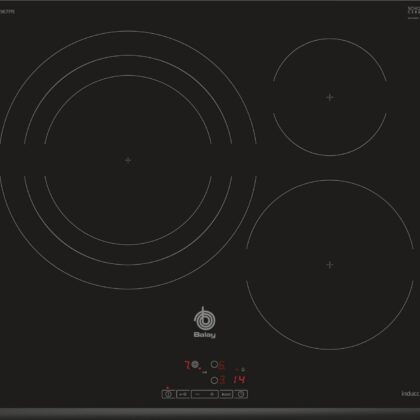Tap the minus end of power control
The width and height of the screenshot is (420, 420).
[197, 394]
